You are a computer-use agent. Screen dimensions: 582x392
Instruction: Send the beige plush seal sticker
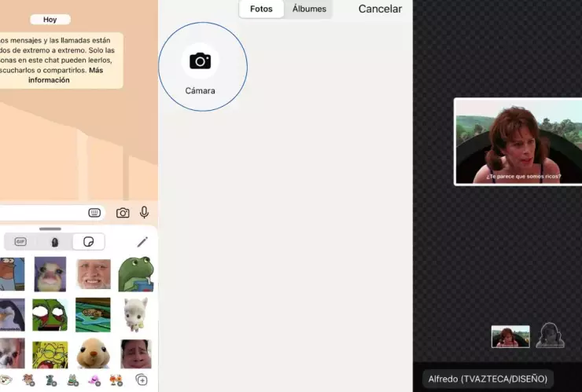click(93, 354)
